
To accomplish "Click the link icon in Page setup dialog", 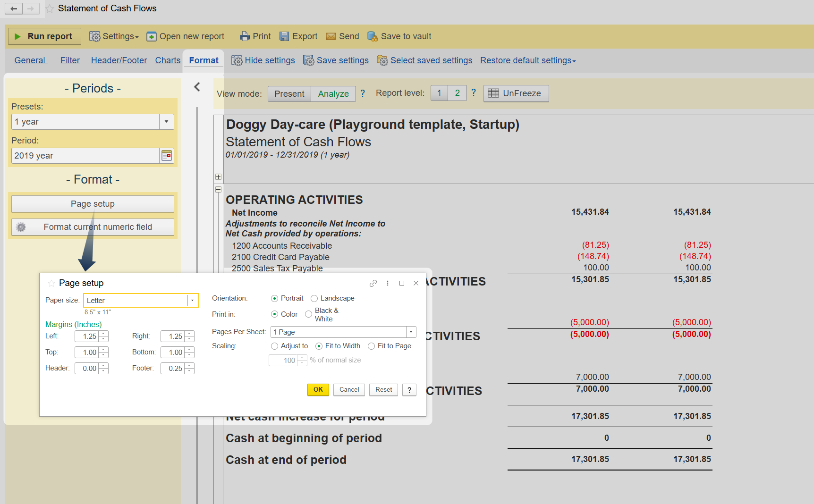I will (x=373, y=283).
